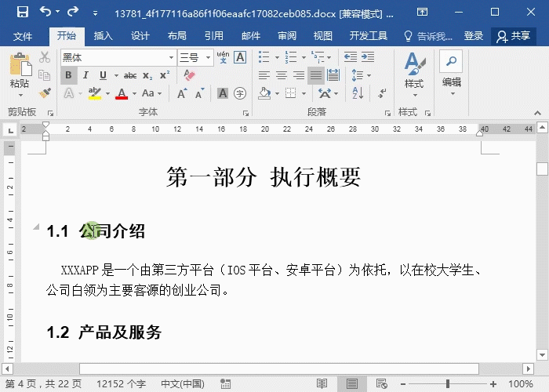Click the 告诉我 search box
Viewport: 549px width, 392px height.
pyautogui.click(x=428, y=36)
